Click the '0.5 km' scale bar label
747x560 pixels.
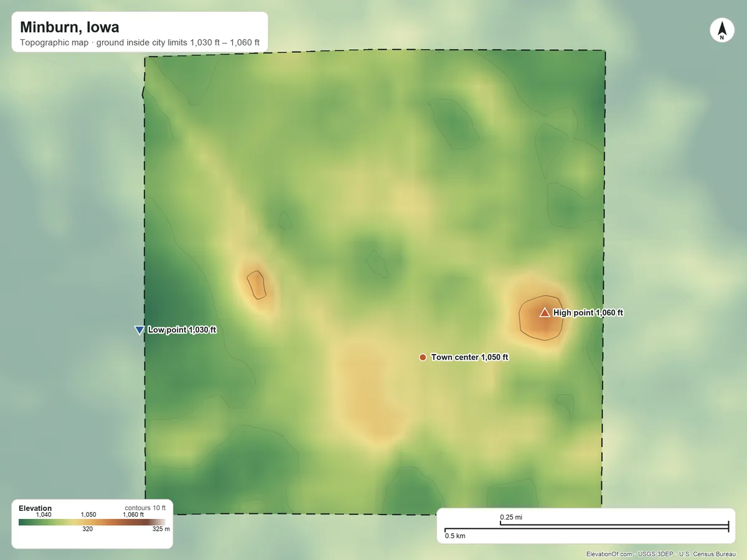[454, 535]
